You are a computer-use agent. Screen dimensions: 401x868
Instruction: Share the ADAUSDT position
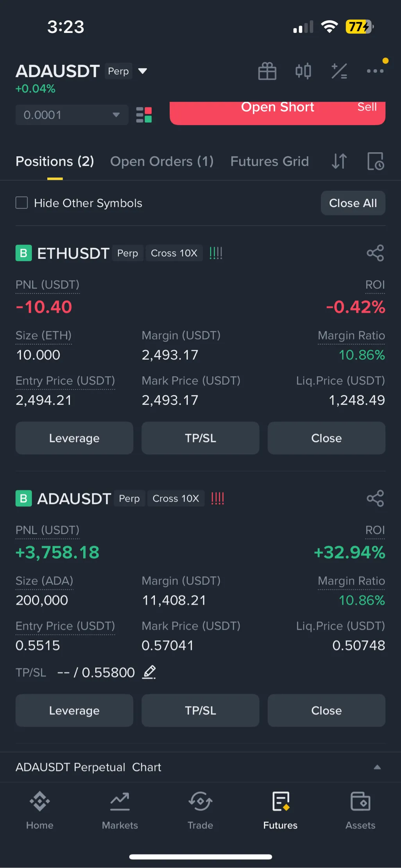pyautogui.click(x=375, y=498)
